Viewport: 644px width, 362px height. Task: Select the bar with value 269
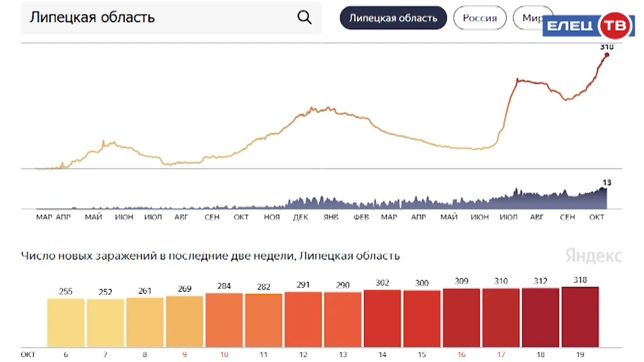tap(185, 321)
